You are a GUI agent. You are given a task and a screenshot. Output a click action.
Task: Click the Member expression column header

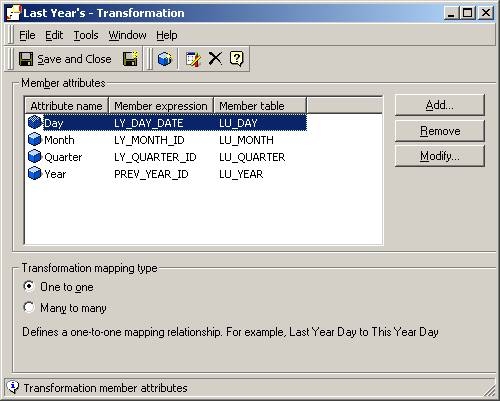(x=161, y=106)
